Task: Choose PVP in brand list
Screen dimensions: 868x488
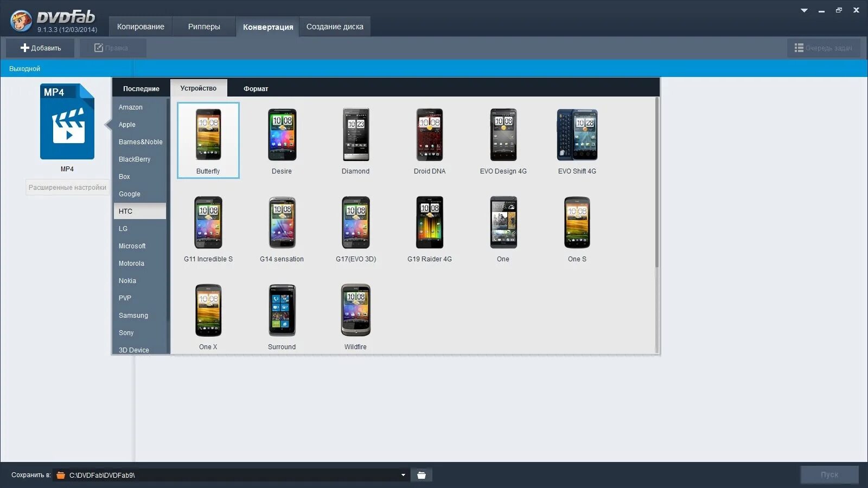Action: click(x=140, y=298)
